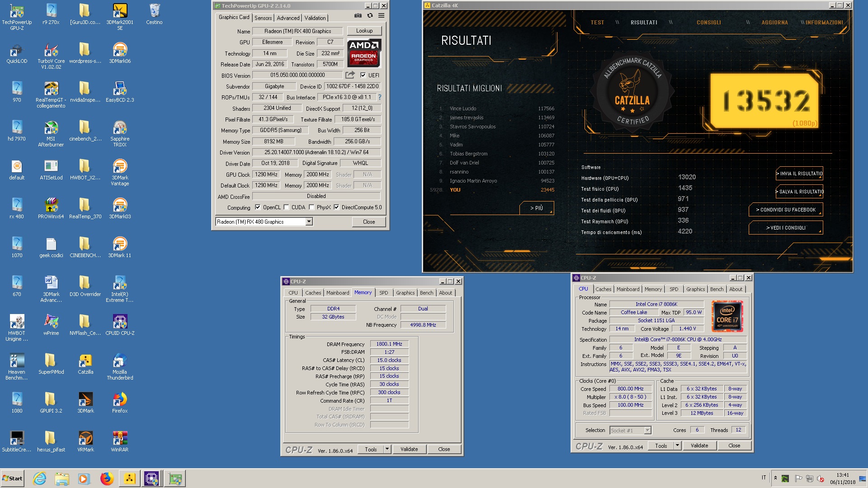Open the 3DMark Vantage desktop icon
Screen dimensions: 868x488
tap(120, 173)
